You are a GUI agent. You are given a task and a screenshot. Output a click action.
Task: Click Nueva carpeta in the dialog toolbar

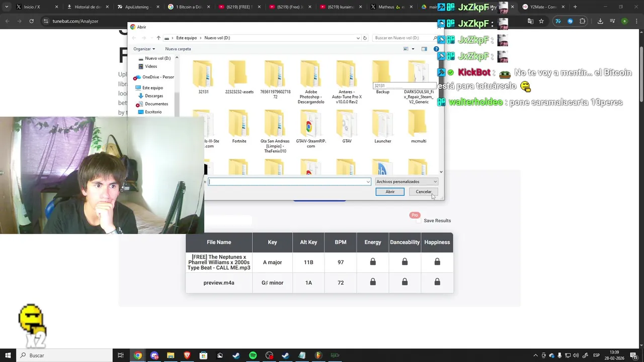(x=178, y=49)
